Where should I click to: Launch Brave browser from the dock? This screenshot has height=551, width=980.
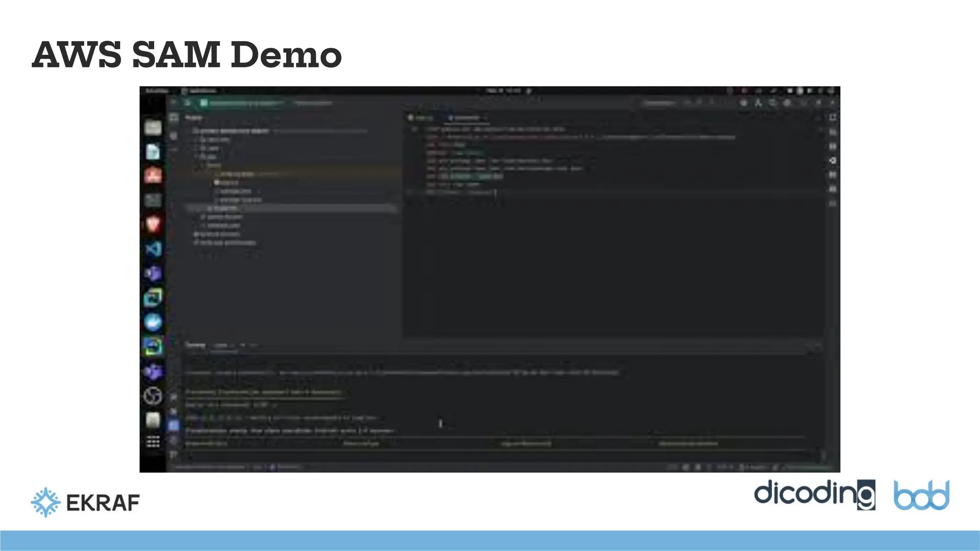153,224
